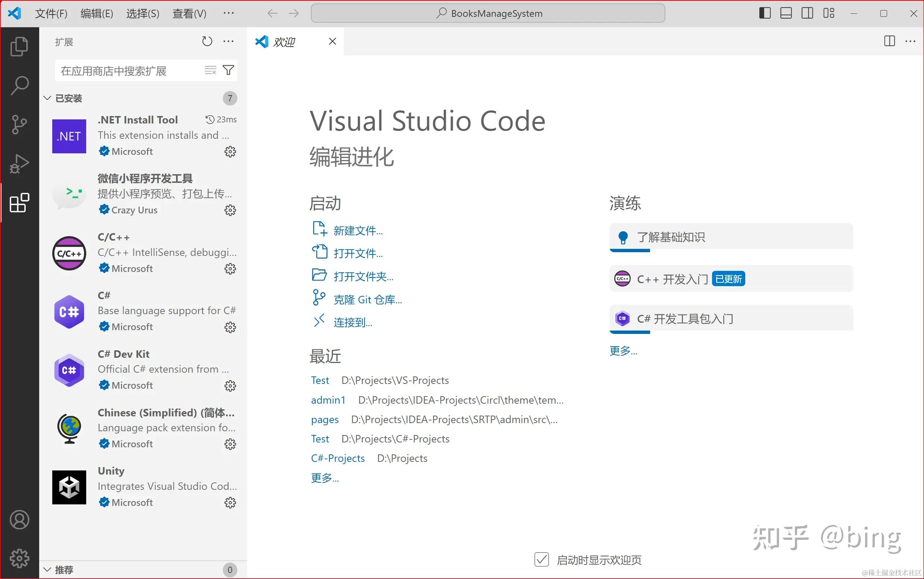The height and width of the screenshot is (579, 924).
Task: Open the 了解基础知识 walkthrough
Action: (731, 237)
